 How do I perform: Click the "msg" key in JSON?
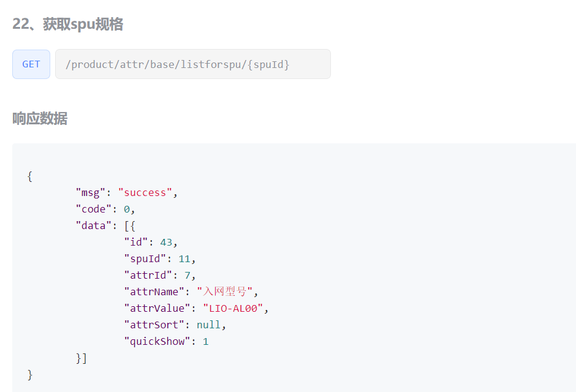[x=90, y=193]
